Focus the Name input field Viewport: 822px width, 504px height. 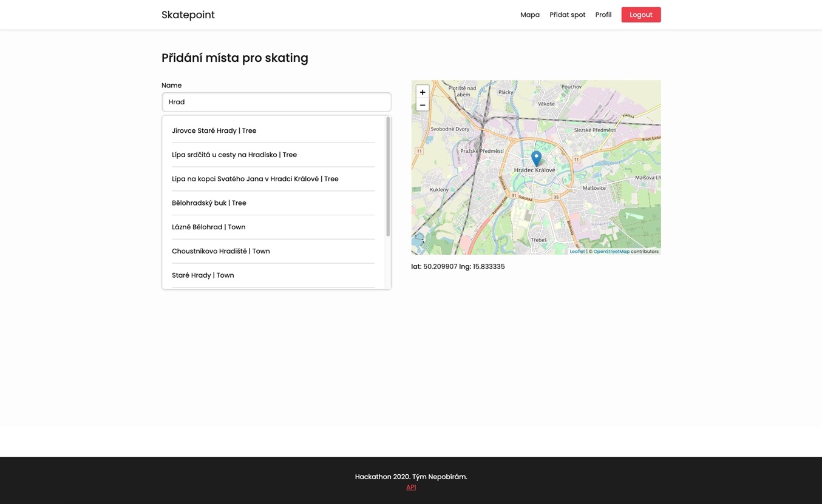point(276,102)
